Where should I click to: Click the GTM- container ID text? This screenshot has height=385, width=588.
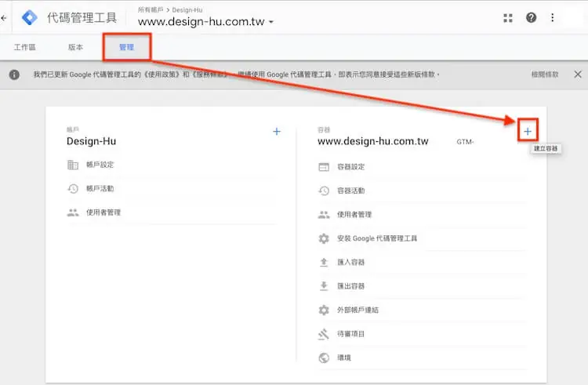[465, 142]
